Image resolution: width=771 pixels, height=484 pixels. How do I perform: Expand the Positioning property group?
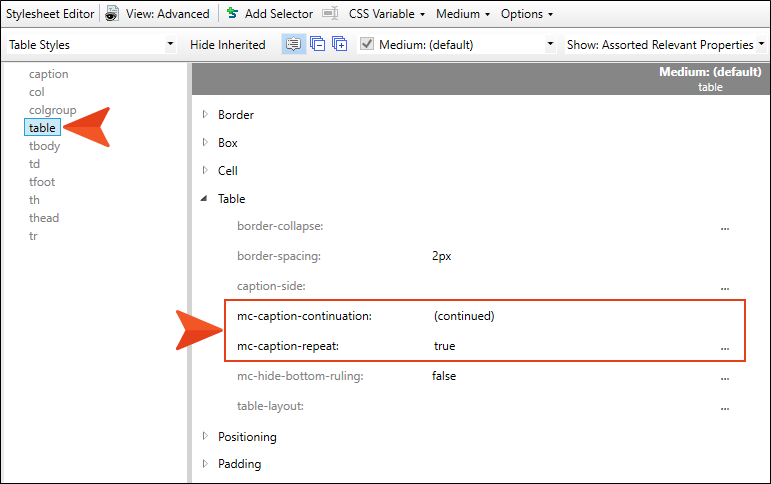click(205, 436)
